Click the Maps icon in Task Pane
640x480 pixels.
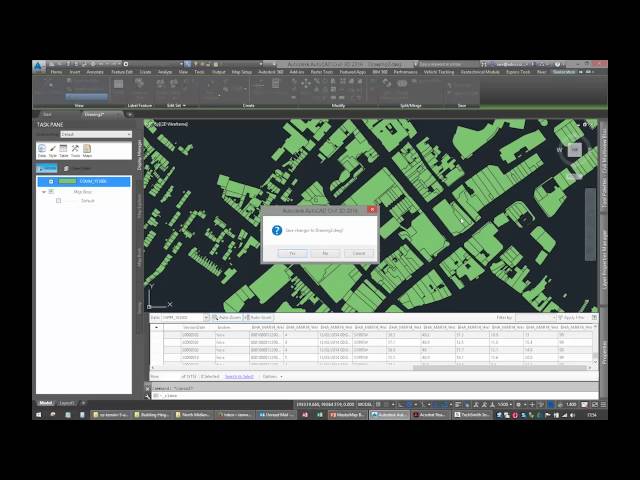(87, 151)
